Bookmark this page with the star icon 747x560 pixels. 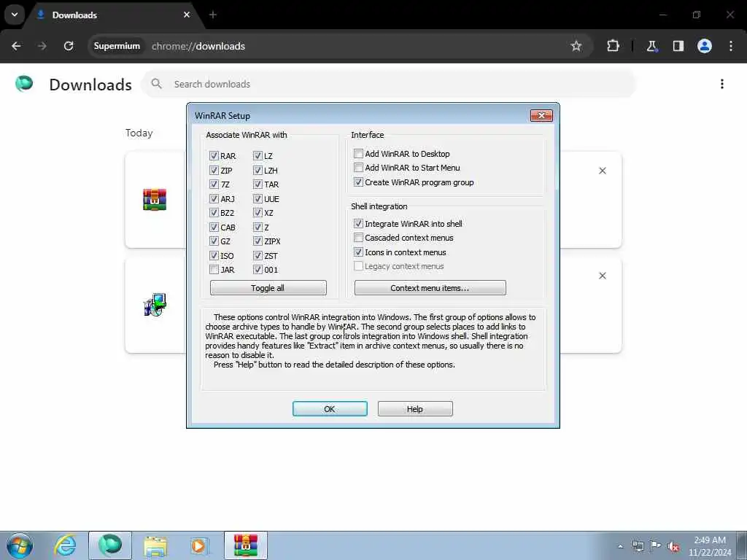[x=576, y=46]
